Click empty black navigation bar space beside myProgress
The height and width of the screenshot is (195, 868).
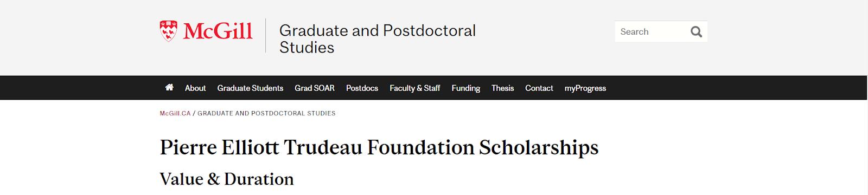[732, 88]
